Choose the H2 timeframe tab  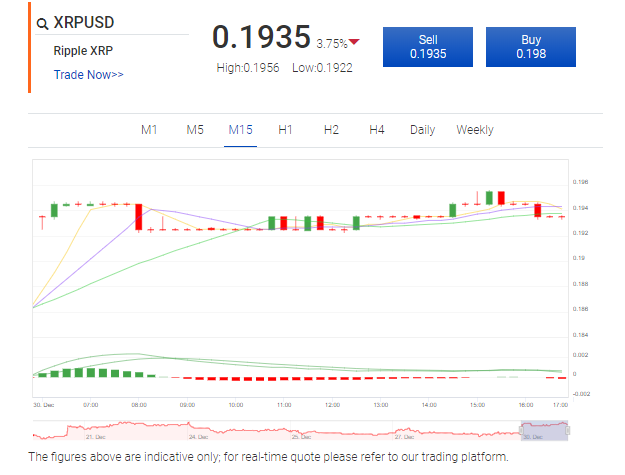(x=331, y=130)
